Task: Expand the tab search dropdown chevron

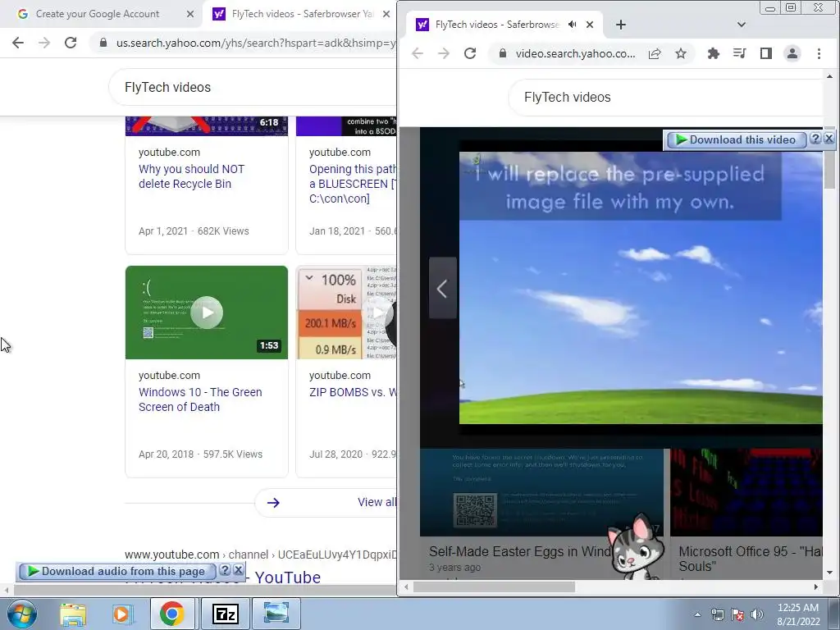Action: (742, 25)
